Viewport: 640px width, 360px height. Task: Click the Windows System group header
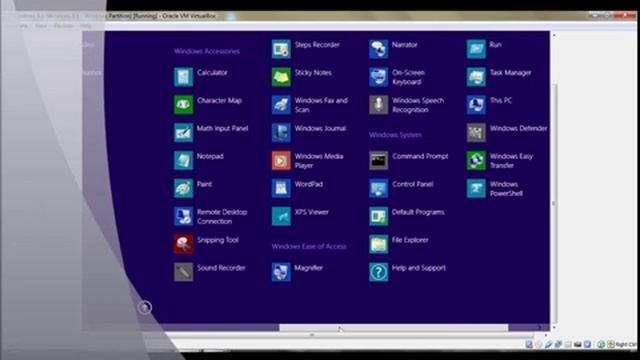[x=395, y=135]
